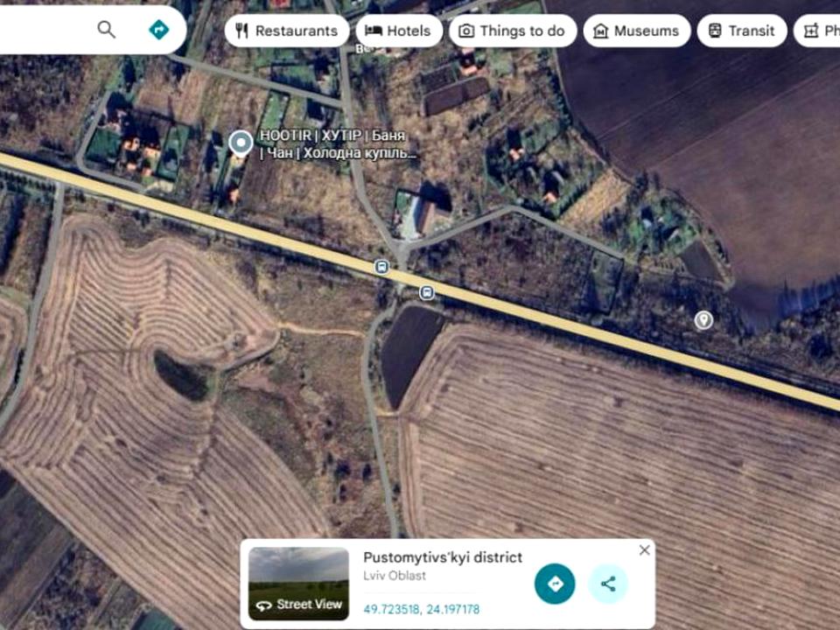Screen dimensions: 840x630
Task: Select the Things to do chip
Action: pyautogui.click(x=512, y=31)
